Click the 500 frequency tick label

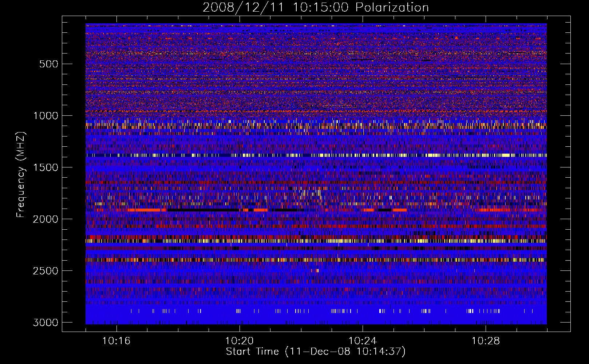(x=49, y=64)
